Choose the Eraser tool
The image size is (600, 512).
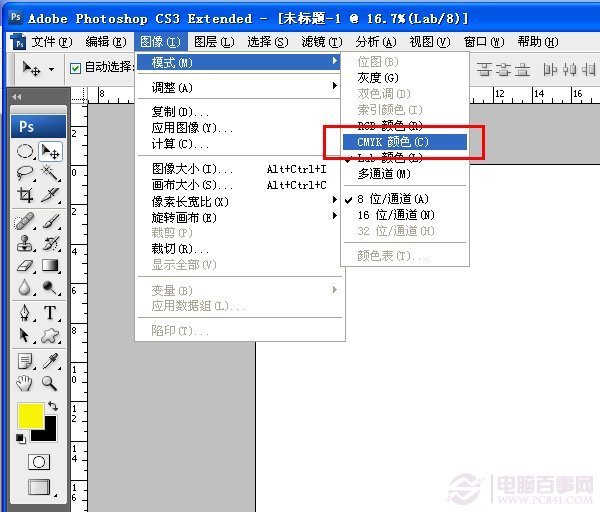pos(25,266)
